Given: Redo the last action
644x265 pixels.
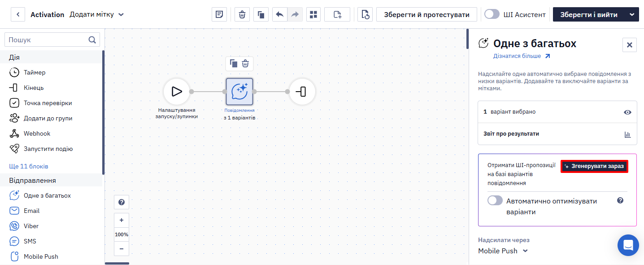Looking at the screenshot, I should [295, 14].
